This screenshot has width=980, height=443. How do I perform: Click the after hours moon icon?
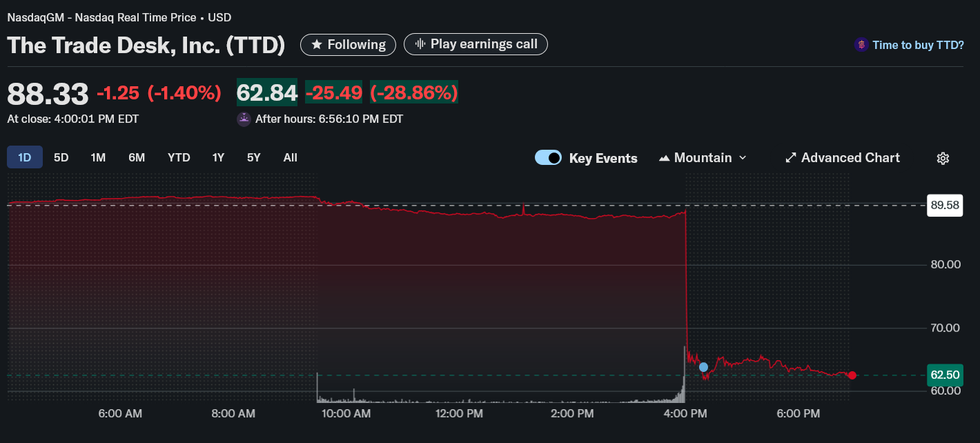[244, 119]
